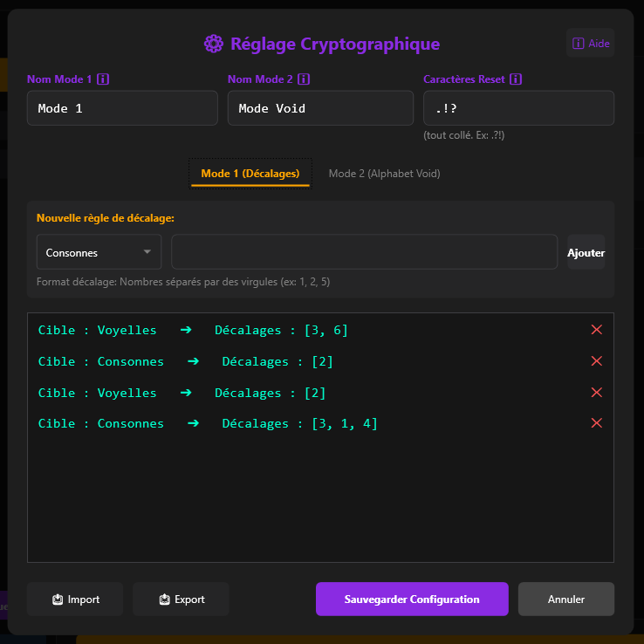Cancel with the Annuler button
644x644 pixels.
(566, 599)
